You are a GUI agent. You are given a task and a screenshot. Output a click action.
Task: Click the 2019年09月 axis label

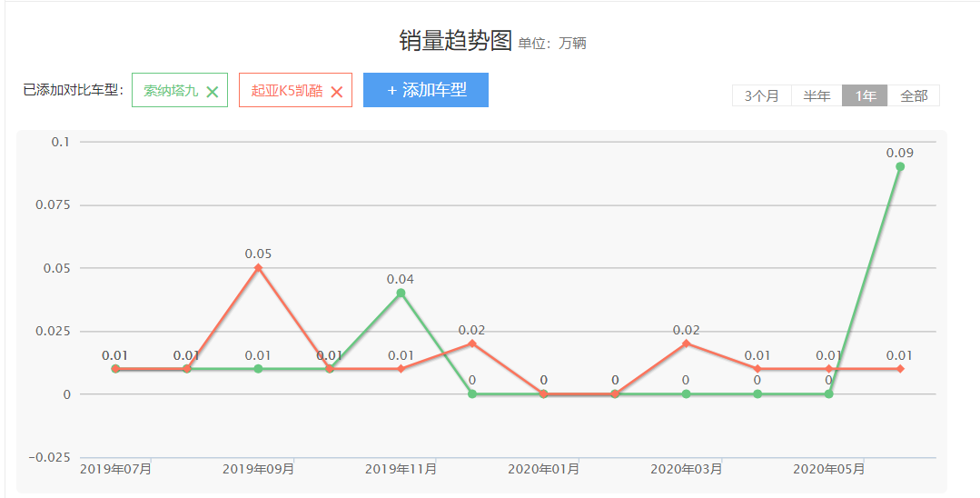coord(258,469)
